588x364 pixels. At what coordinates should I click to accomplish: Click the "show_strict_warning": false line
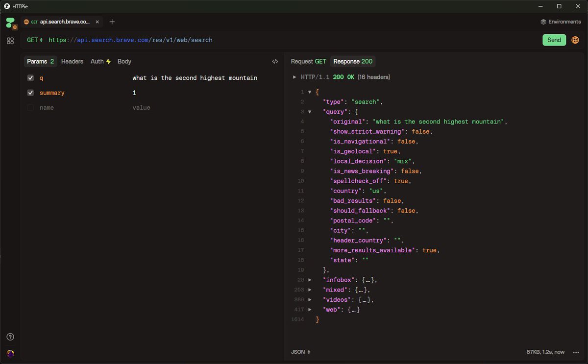click(381, 132)
